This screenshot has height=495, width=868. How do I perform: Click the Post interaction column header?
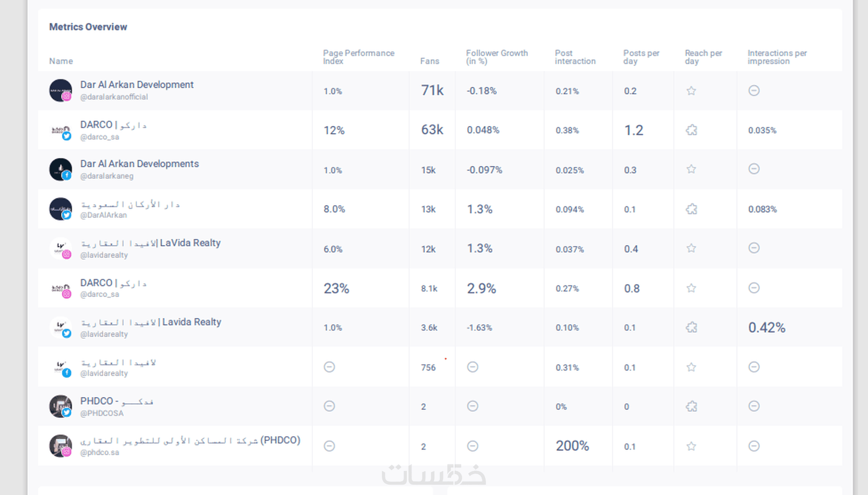tap(575, 57)
